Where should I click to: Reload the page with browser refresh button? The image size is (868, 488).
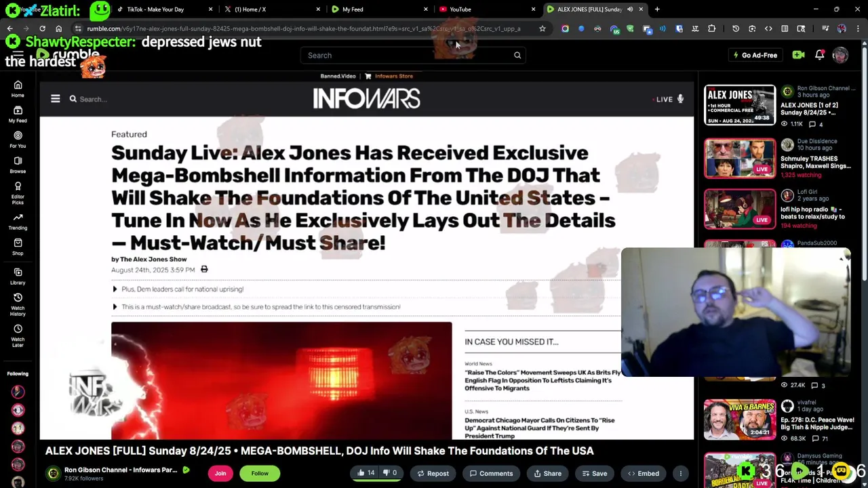coord(42,28)
